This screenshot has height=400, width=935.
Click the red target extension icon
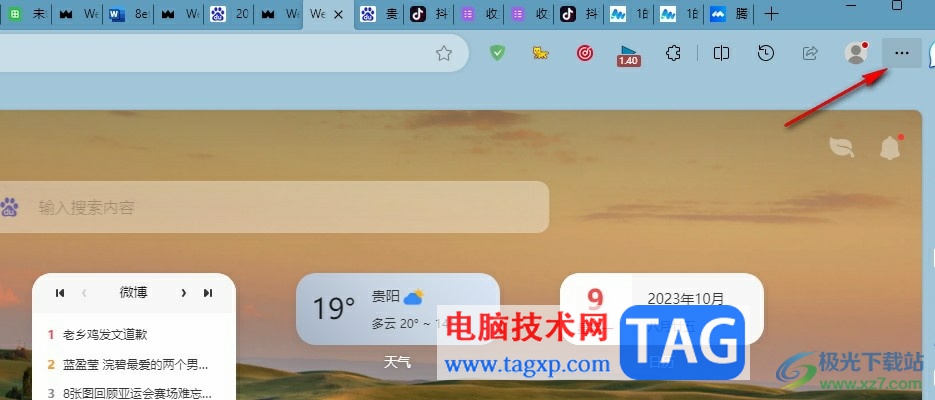coord(585,54)
